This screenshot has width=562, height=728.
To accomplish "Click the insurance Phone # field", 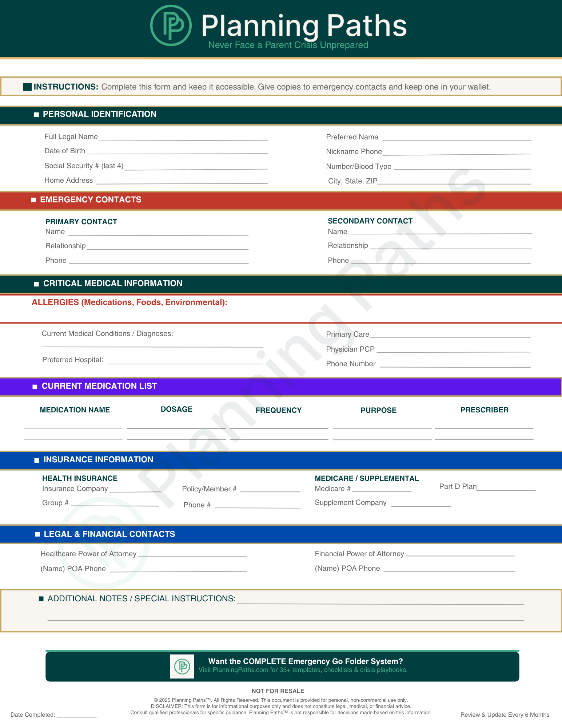I will [257, 505].
